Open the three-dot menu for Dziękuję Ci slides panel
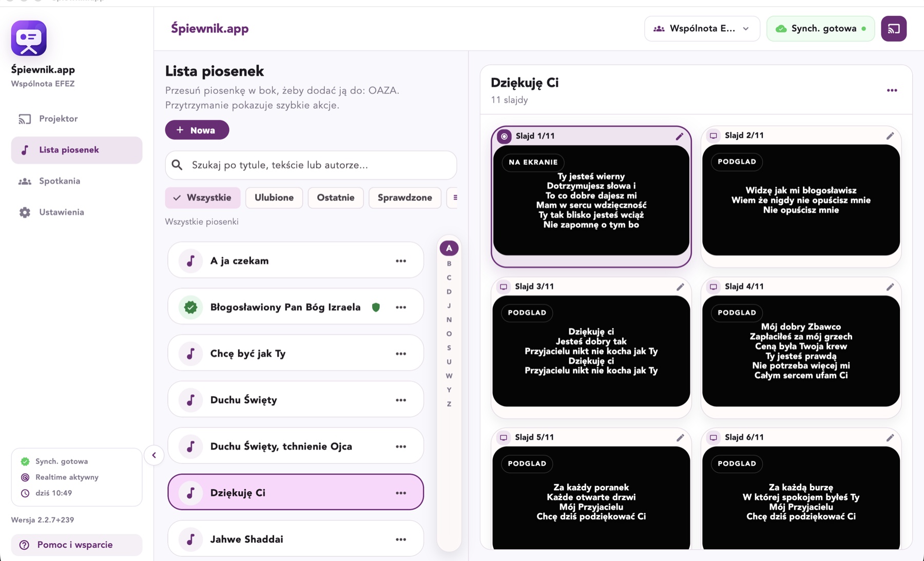The image size is (924, 561). [892, 90]
